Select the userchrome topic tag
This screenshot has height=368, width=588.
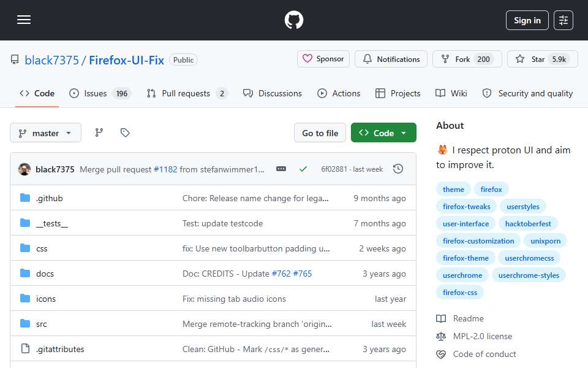tap(462, 275)
